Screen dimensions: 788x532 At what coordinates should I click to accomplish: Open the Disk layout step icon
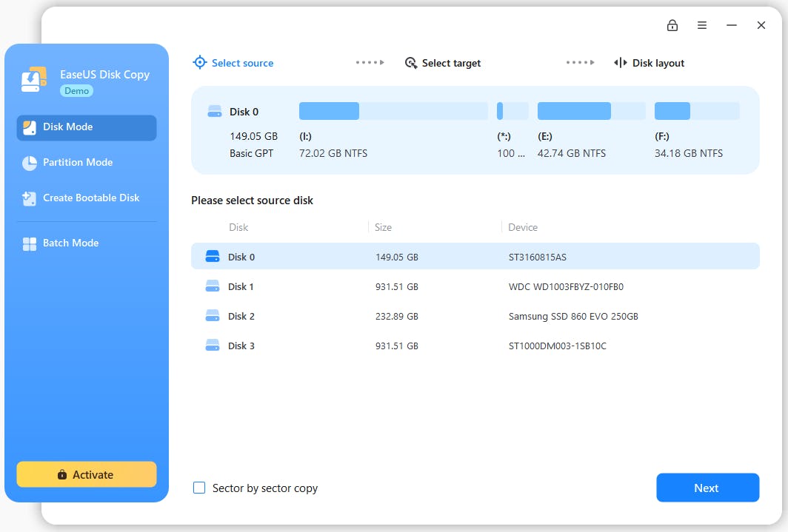coord(619,62)
